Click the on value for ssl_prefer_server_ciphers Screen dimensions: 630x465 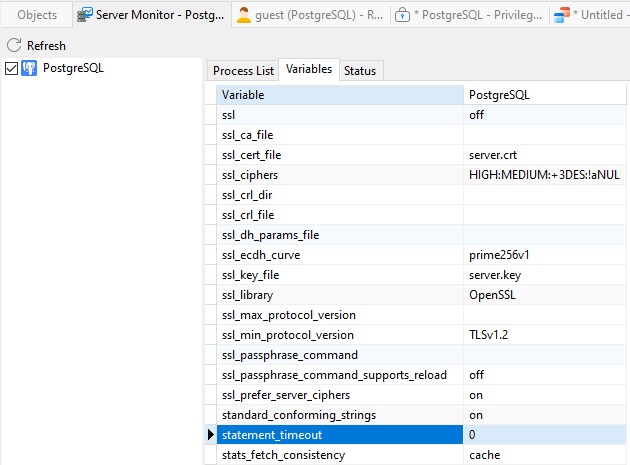(545, 395)
